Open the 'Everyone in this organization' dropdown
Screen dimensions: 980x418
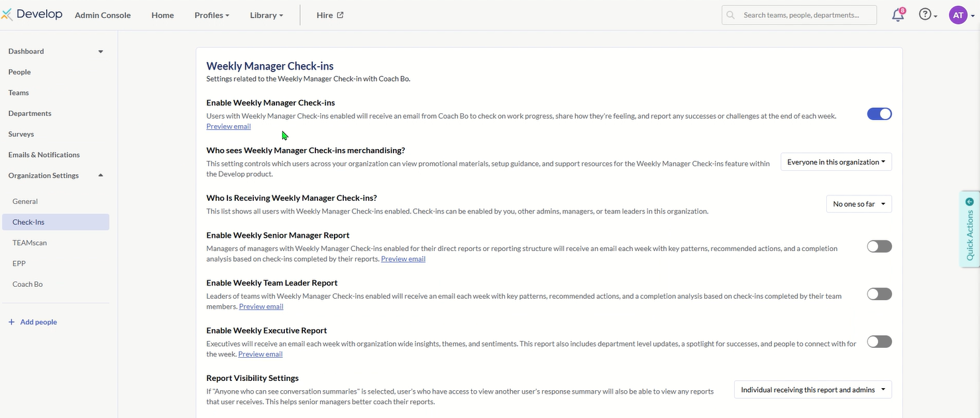tap(836, 162)
